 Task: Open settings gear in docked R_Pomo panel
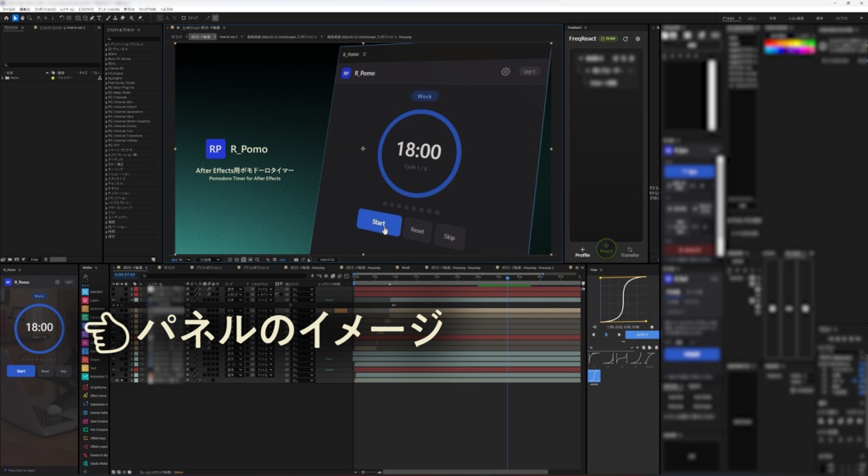click(x=57, y=282)
